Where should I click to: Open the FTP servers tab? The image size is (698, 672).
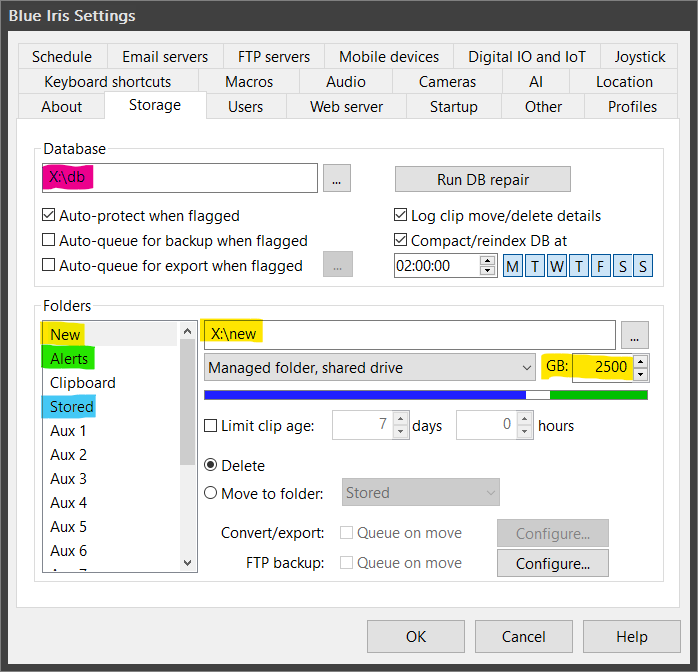click(x=274, y=57)
